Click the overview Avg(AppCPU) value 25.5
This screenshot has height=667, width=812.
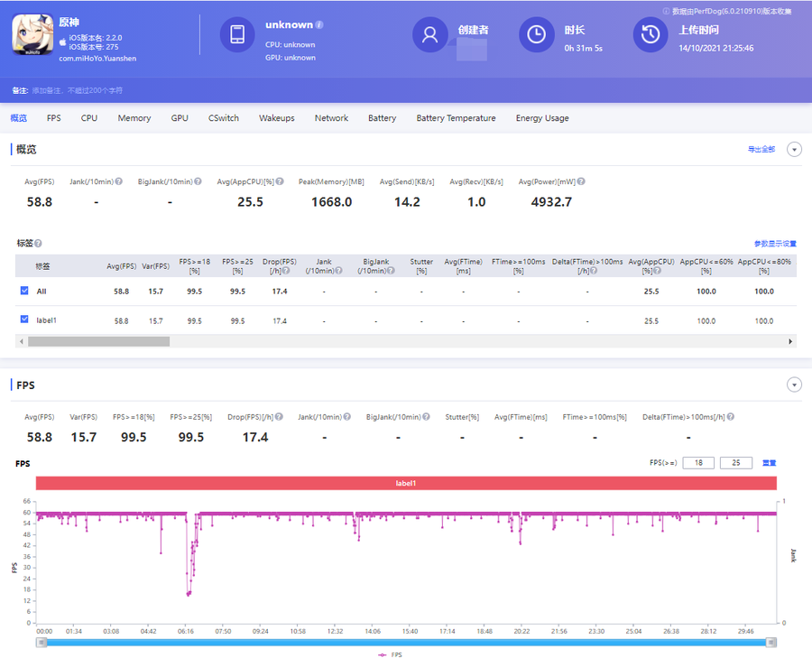click(250, 202)
